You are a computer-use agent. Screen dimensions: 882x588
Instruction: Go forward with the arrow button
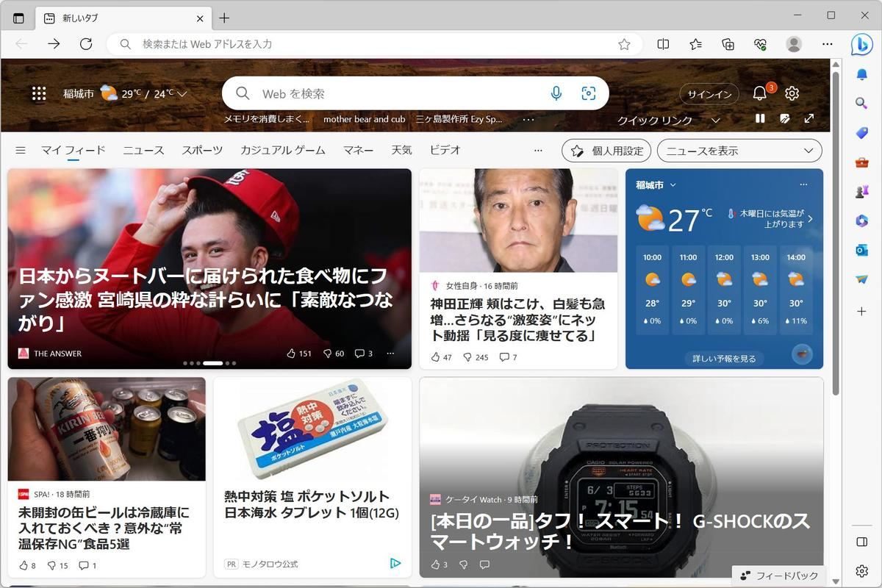coord(54,44)
